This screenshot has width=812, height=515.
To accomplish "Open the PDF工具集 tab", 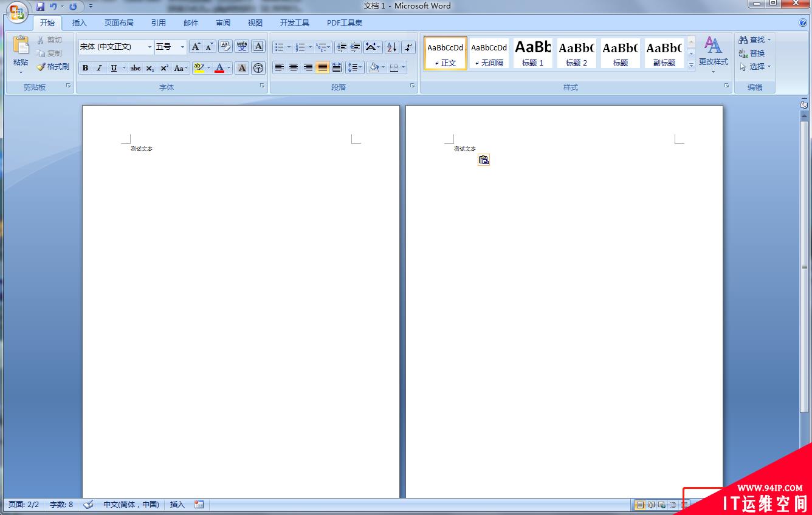I will pyautogui.click(x=345, y=23).
